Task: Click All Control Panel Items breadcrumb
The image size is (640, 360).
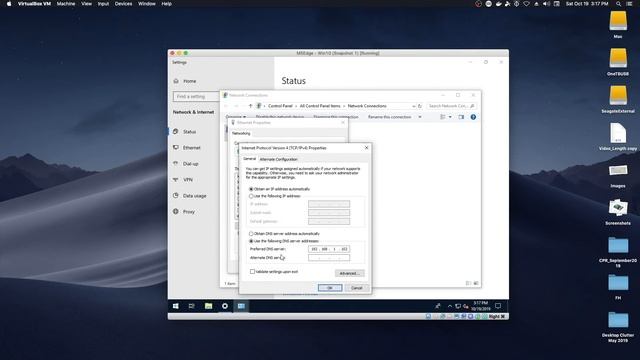Action: click(320, 106)
